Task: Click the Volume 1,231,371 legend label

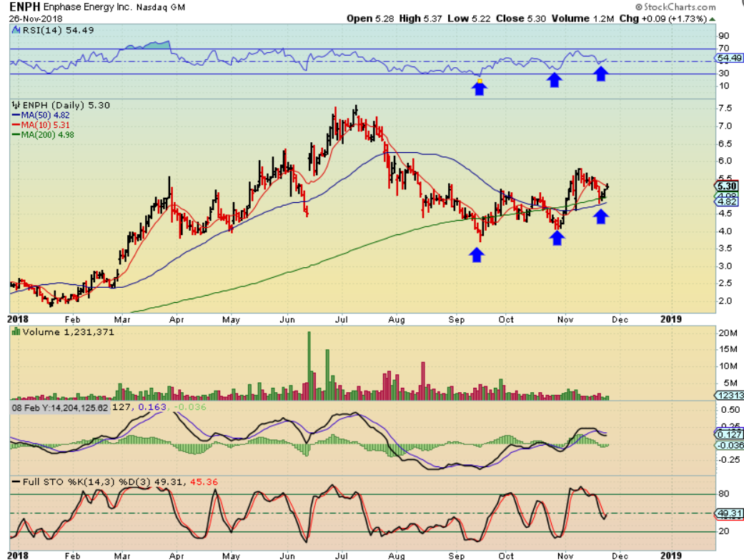Action: pyautogui.click(x=68, y=332)
